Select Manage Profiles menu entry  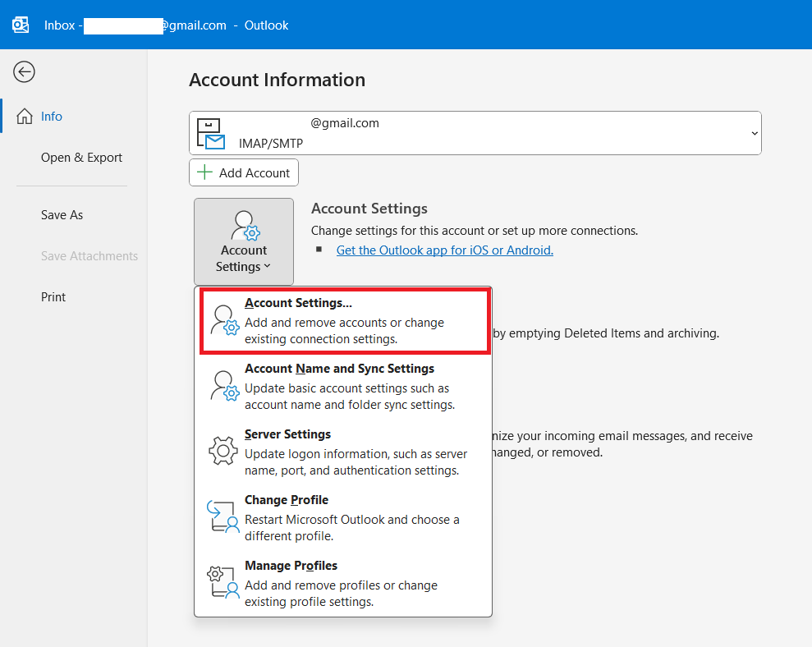343,583
